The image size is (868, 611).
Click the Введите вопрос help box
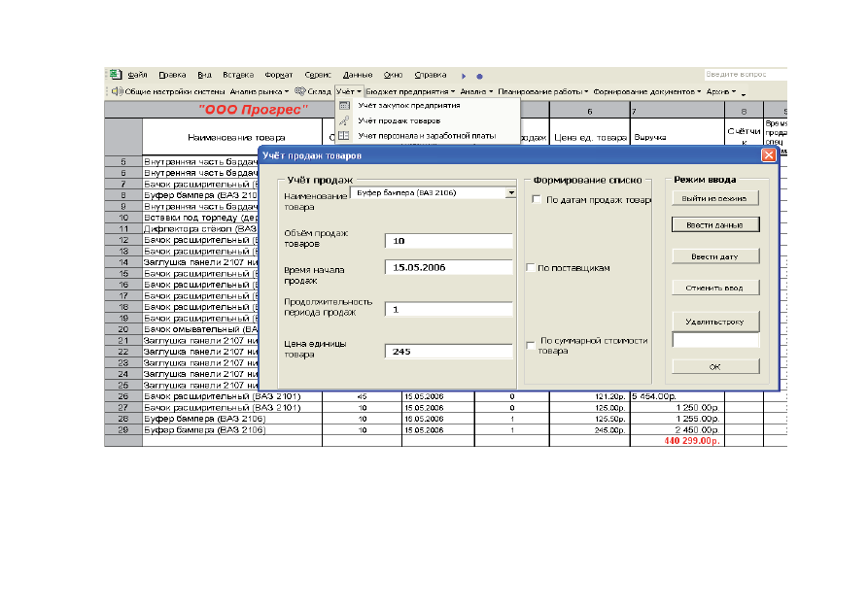(745, 74)
